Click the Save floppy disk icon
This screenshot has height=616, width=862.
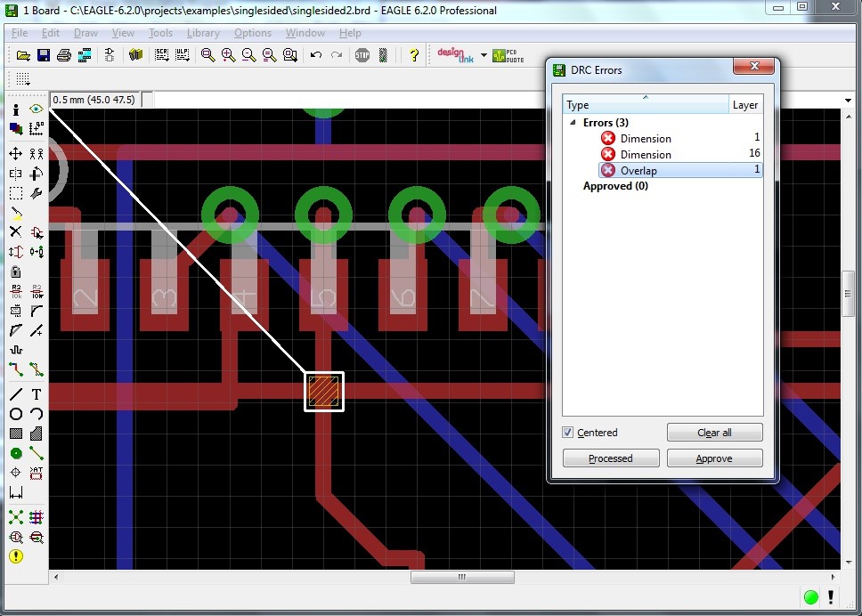click(x=43, y=55)
